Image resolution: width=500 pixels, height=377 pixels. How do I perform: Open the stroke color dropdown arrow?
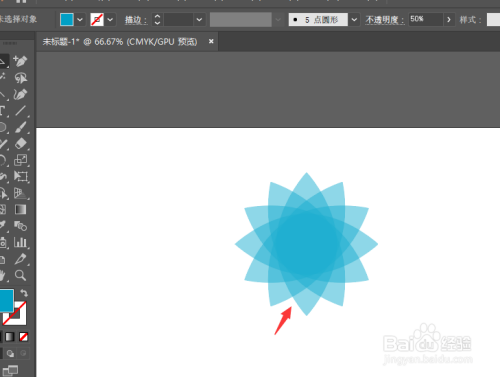click(110, 19)
